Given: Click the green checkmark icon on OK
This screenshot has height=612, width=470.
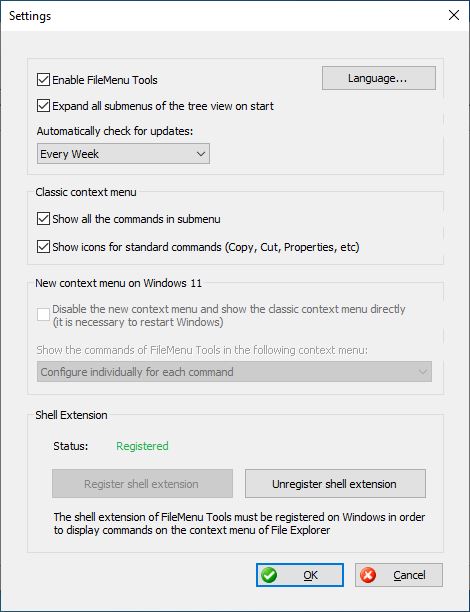Looking at the screenshot, I should pyautogui.click(x=269, y=575).
